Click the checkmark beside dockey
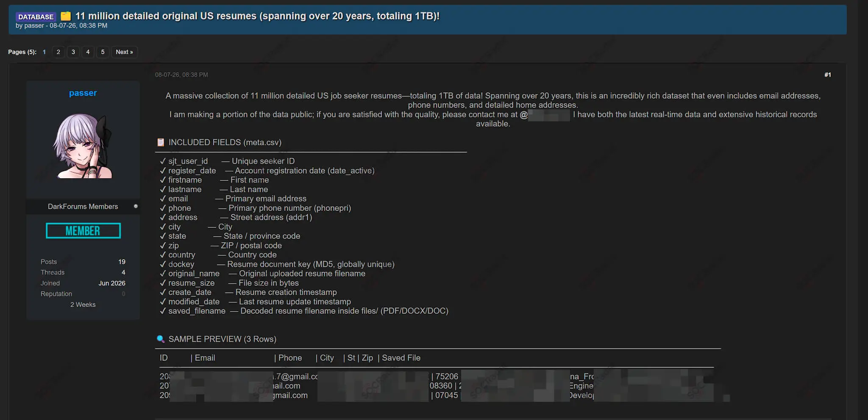Image resolution: width=868 pixels, height=420 pixels. tap(163, 264)
